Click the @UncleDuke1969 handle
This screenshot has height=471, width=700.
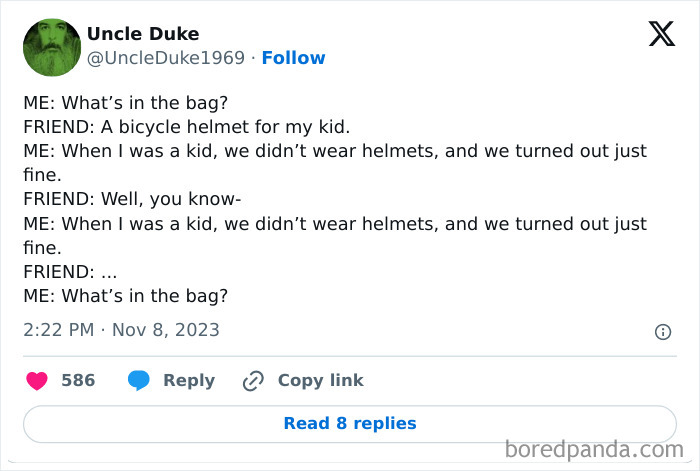tap(166, 58)
